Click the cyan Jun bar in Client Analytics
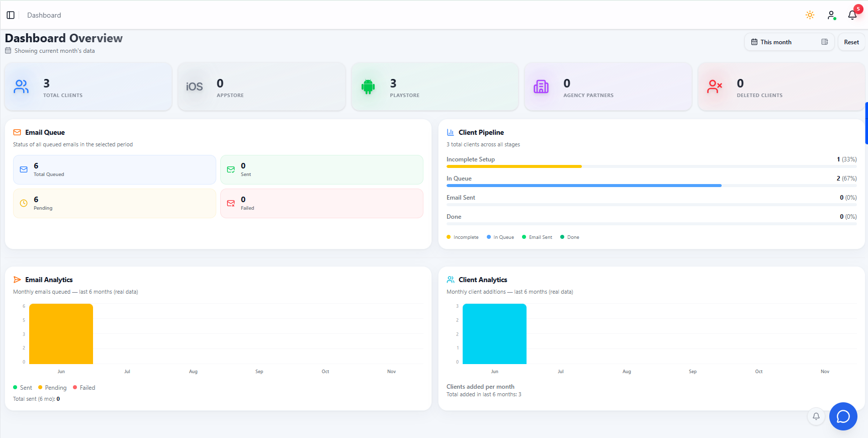Screen dimensions: 868x438 coord(494,334)
